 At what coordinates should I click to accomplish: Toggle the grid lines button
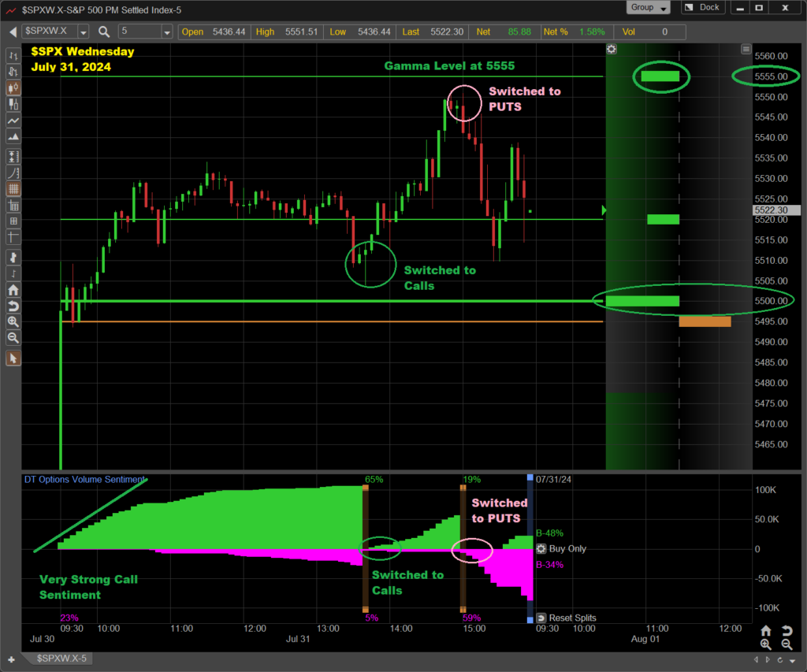click(13, 188)
